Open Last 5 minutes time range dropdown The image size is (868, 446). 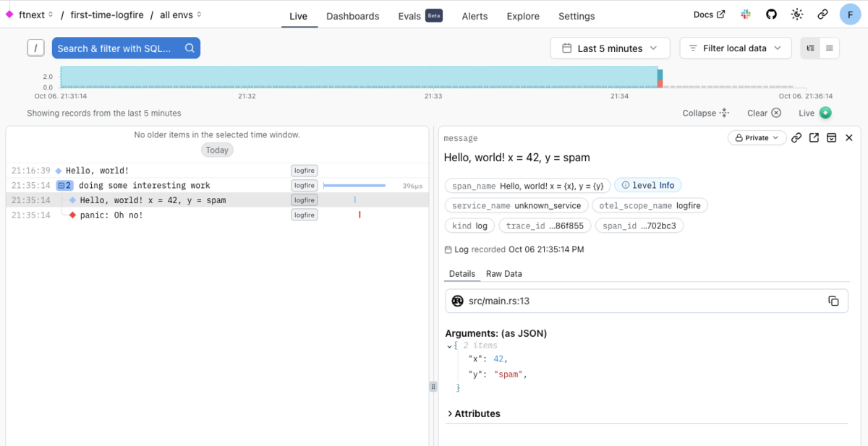608,48
